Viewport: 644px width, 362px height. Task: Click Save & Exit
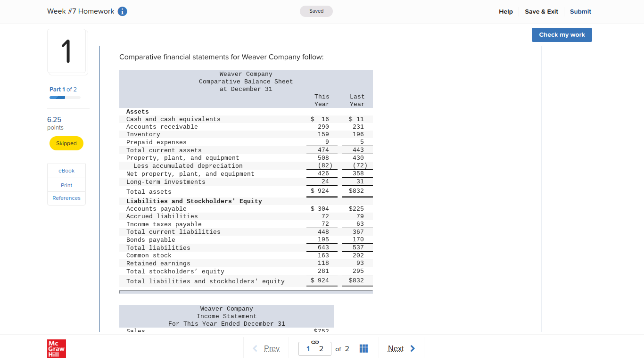point(541,11)
